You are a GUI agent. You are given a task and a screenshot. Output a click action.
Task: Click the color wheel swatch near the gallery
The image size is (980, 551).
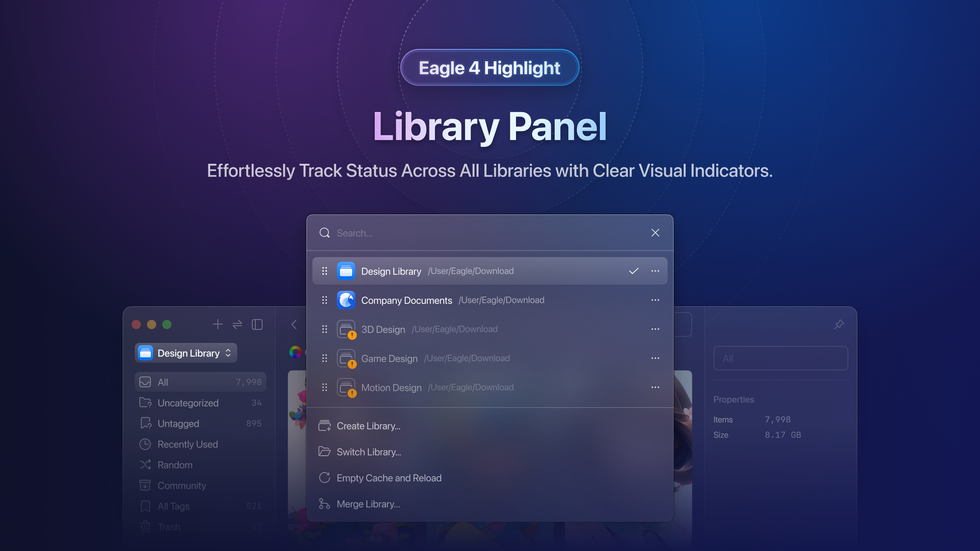click(295, 352)
